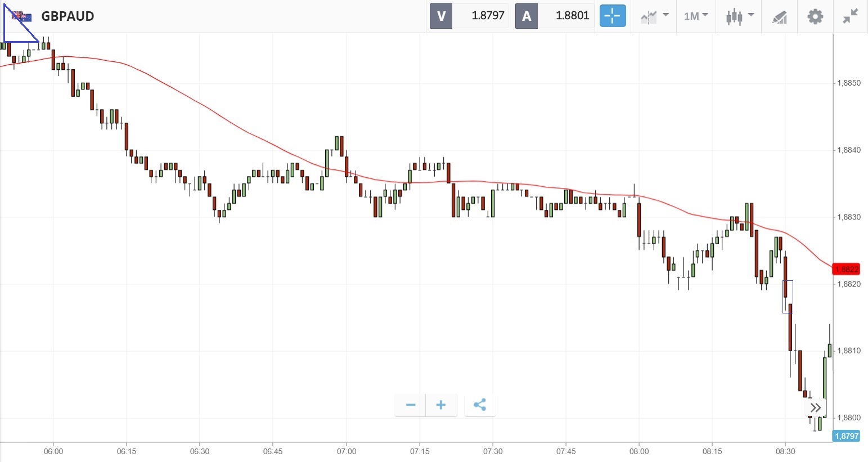Click the blue 1.8797 current price label
The height and width of the screenshot is (462, 868).
[846, 436]
